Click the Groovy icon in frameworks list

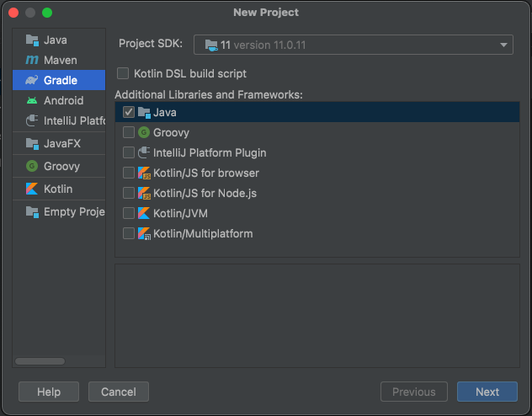tap(144, 132)
